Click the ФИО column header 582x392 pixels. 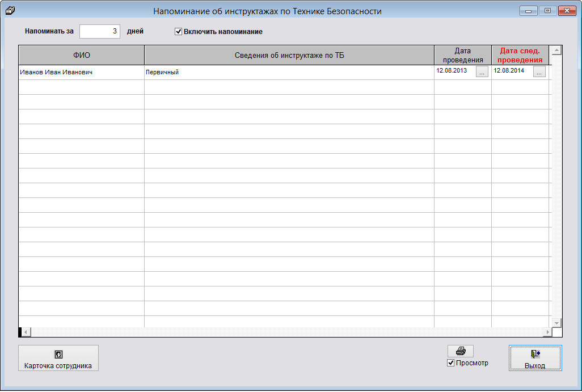pyautogui.click(x=81, y=55)
